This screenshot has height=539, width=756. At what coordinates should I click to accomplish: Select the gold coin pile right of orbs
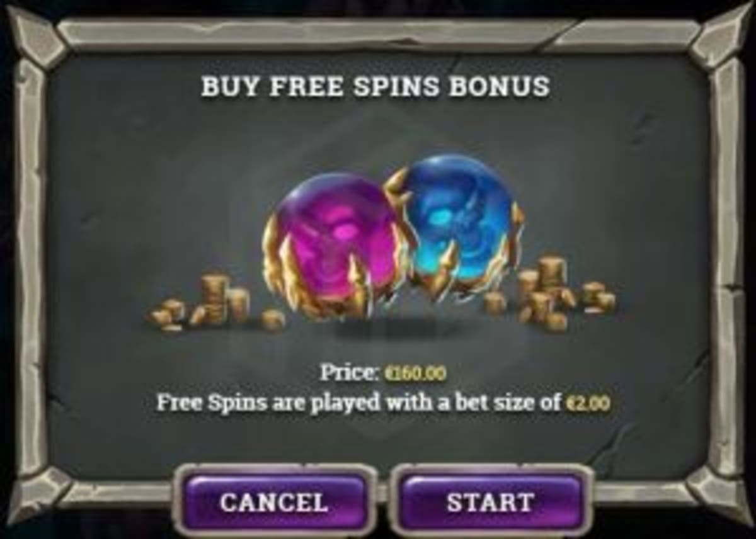point(549,293)
